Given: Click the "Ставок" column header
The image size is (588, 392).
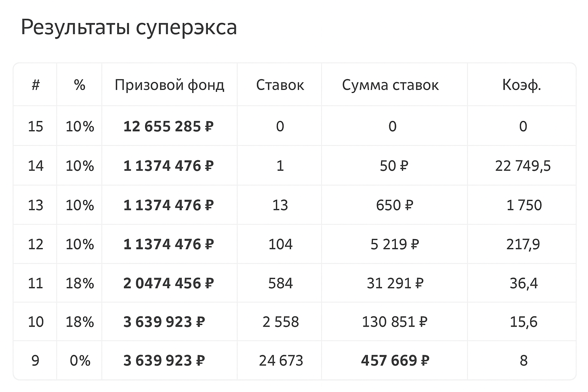Looking at the screenshot, I should point(280,85).
